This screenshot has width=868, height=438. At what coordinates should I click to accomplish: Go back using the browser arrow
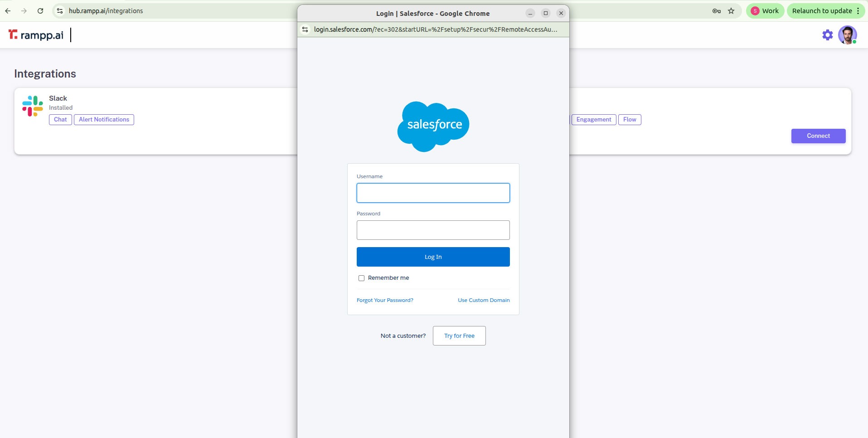(x=8, y=11)
